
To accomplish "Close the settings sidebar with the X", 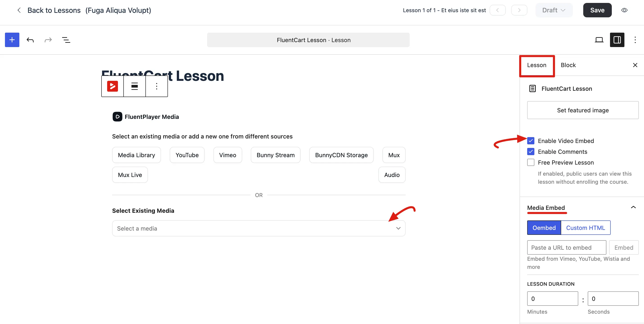I will [635, 65].
